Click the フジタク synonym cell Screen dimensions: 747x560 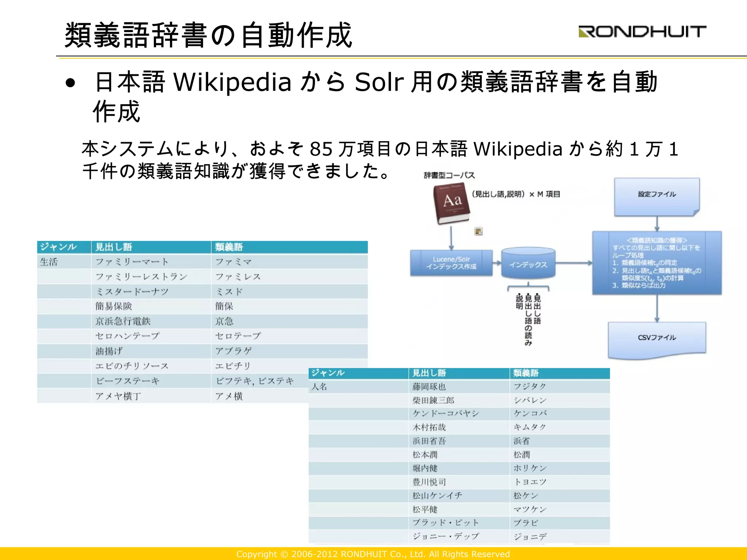[x=560, y=387]
